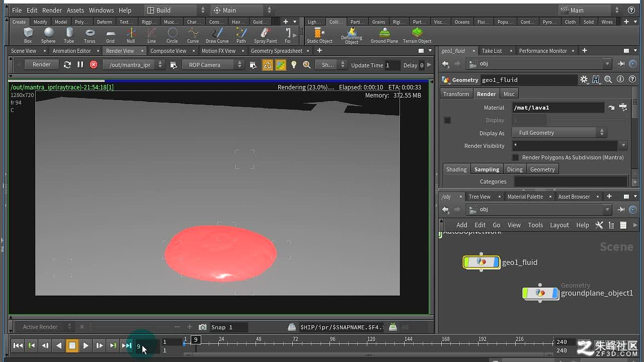Screen dimensions: 644x362
Task: Select the Tube shelf tool
Action: point(69,36)
